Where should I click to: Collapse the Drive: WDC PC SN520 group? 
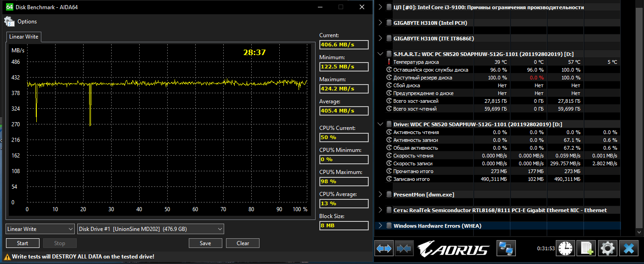point(380,124)
